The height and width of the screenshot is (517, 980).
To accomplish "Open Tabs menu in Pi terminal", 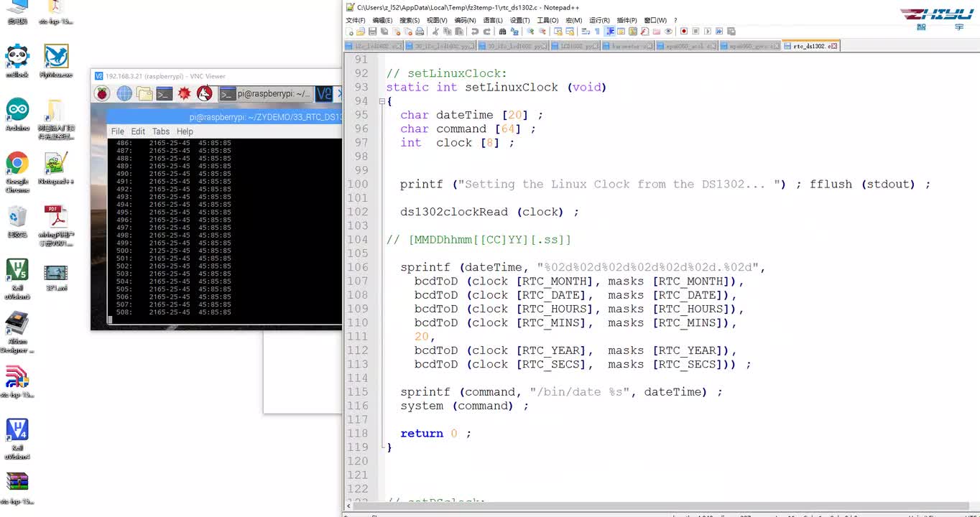I will click(161, 131).
